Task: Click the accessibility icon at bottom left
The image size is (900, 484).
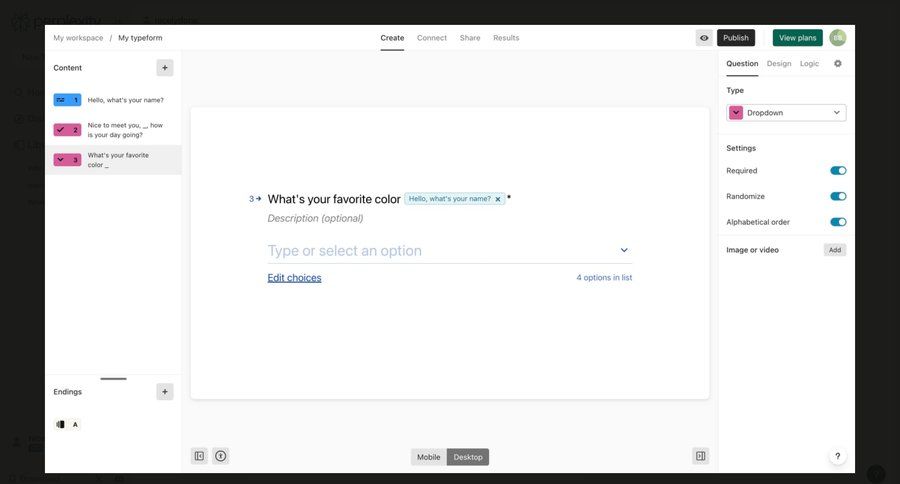Action: point(220,456)
